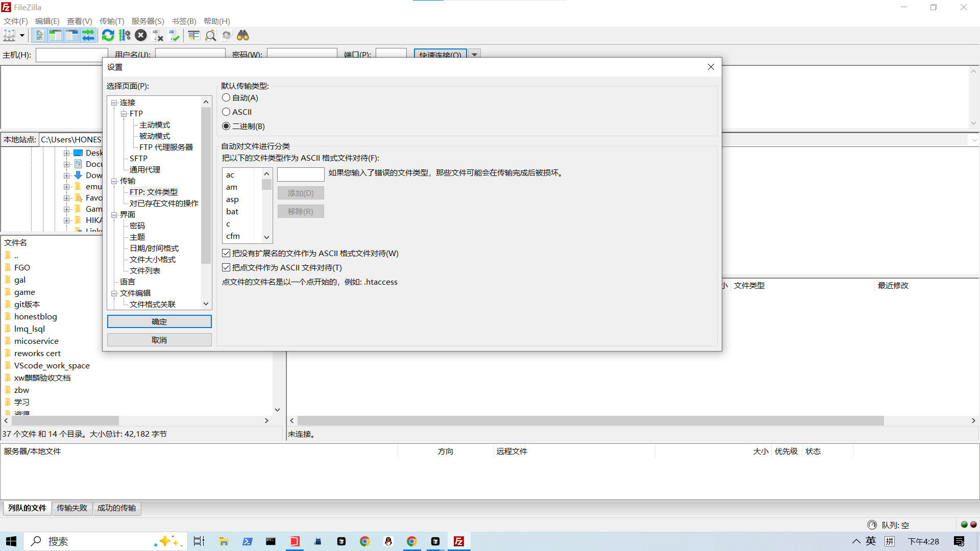Open the quick connect history dropdown arrow
980x551 pixels.
click(x=474, y=55)
